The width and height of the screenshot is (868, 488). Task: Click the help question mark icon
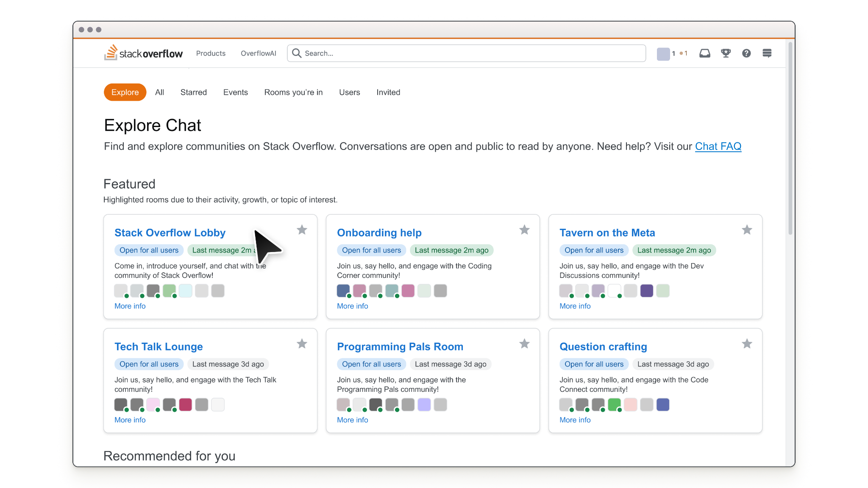pyautogui.click(x=746, y=53)
